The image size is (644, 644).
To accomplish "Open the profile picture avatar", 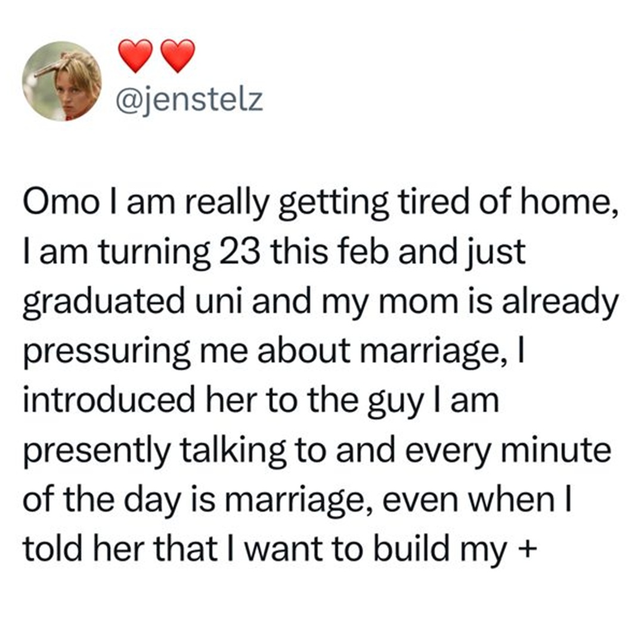I will [62, 81].
